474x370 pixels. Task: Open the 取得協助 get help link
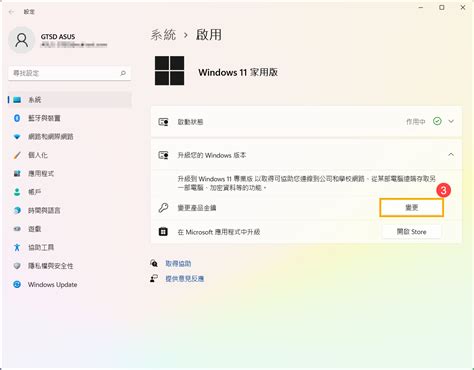(178, 263)
